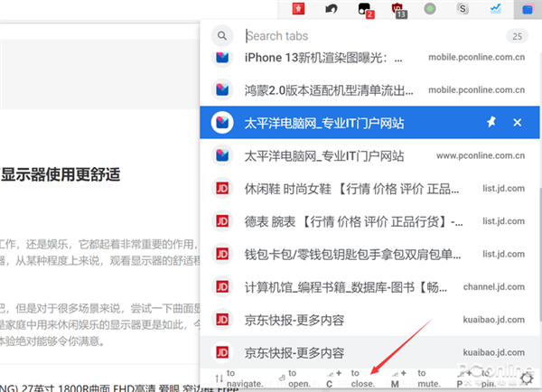Select the highlighted 太平洋电脑网 tab row

click(369, 122)
